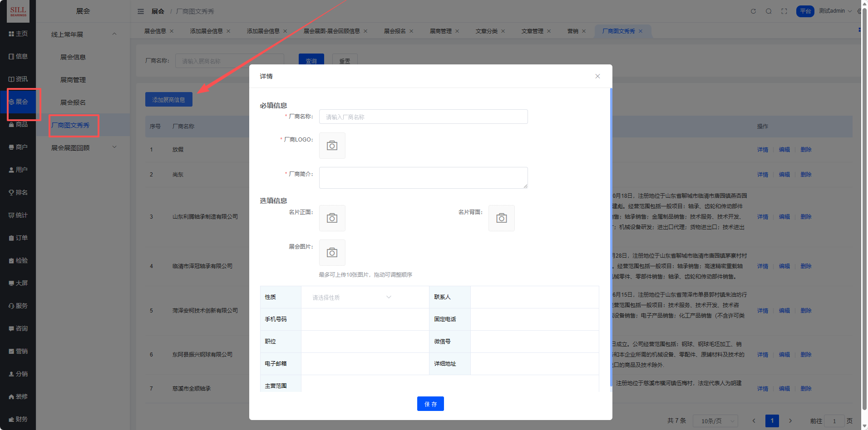Click the 名片背面 camera upload icon
868x430 pixels.
pos(501,218)
